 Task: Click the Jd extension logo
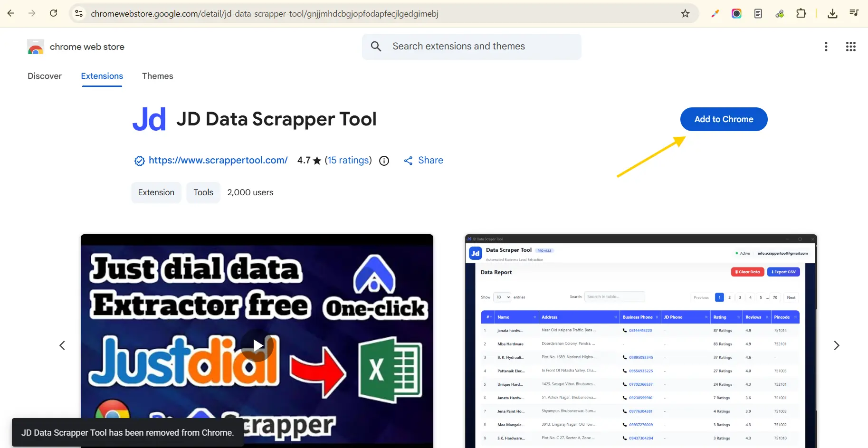click(149, 119)
